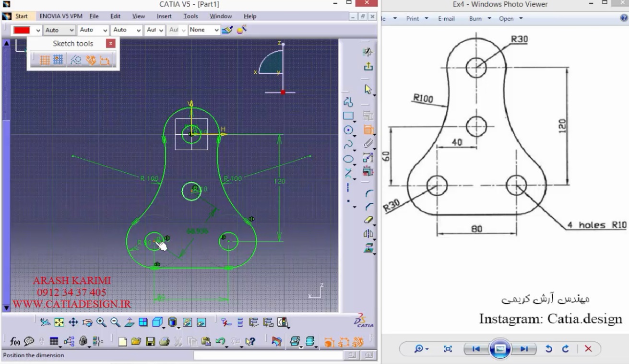The height and width of the screenshot is (364, 629).
Task: Select the Rectangle profile tool
Action: [x=348, y=116]
